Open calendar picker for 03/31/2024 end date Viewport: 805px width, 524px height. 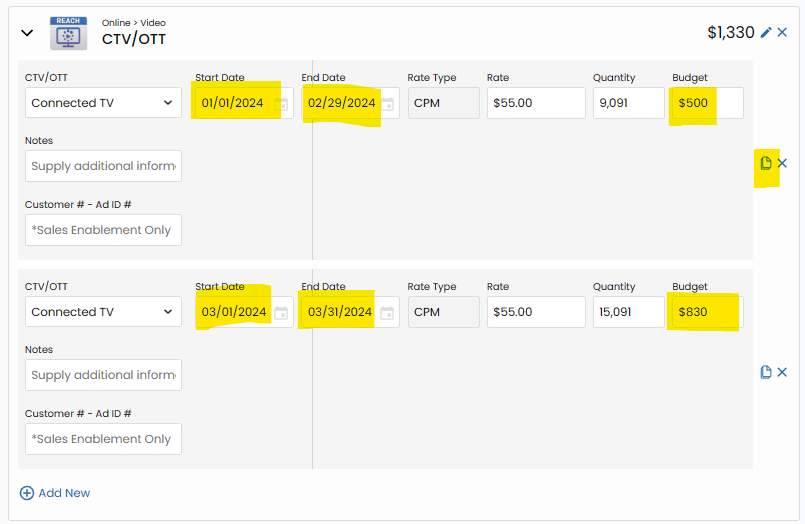[x=387, y=312]
